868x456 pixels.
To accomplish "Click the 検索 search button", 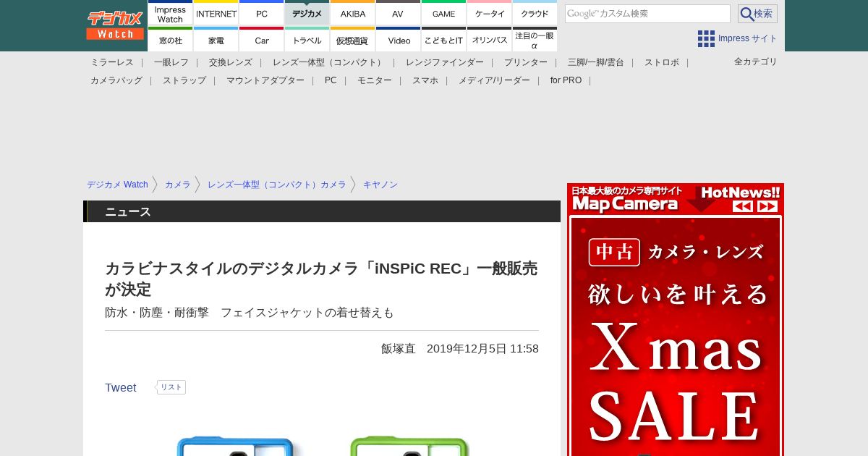I will (x=757, y=14).
